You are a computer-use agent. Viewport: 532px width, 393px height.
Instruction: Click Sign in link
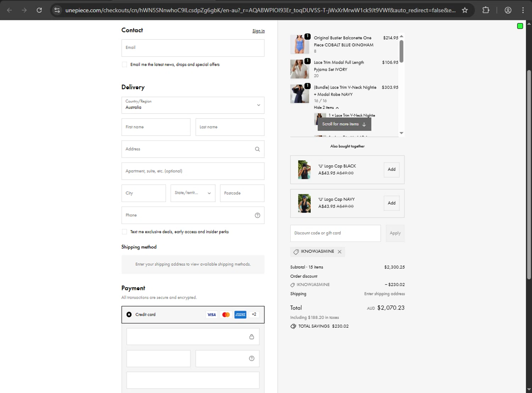(x=259, y=31)
